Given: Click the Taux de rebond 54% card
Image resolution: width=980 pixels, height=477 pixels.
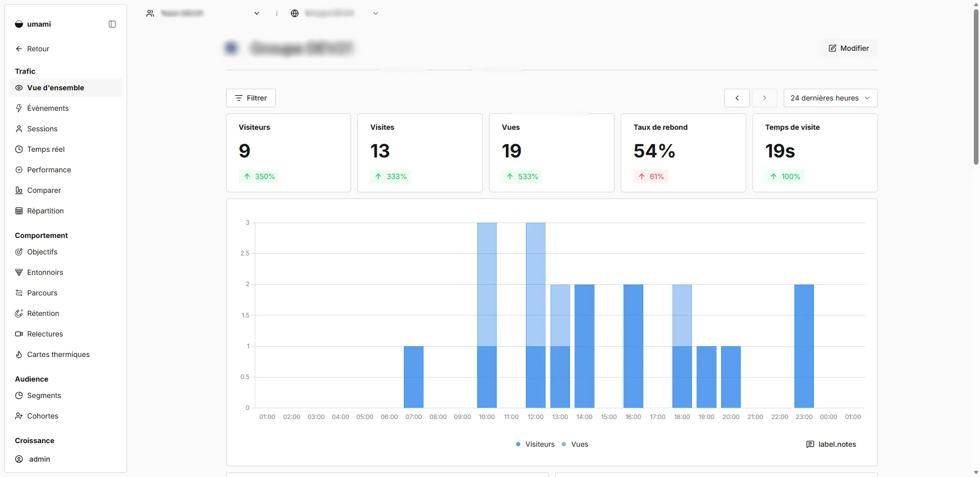Looking at the screenshot, I should [683, 153].
